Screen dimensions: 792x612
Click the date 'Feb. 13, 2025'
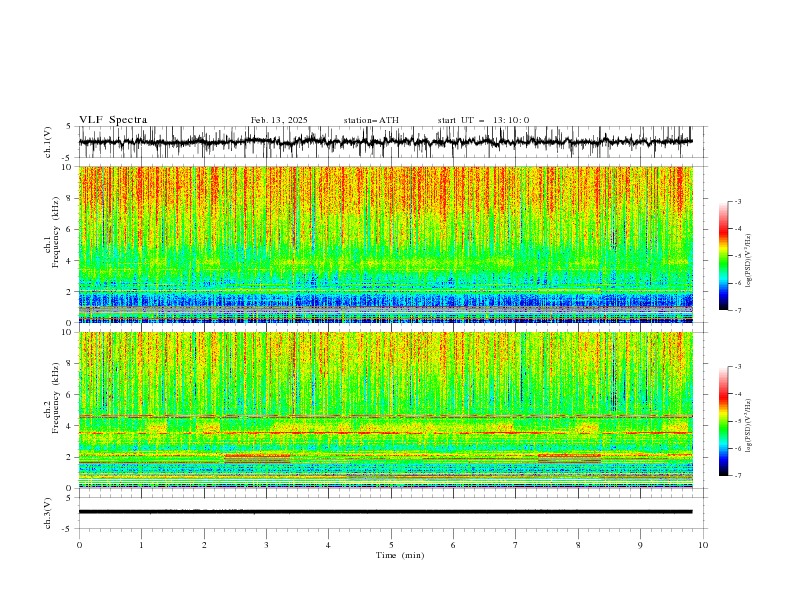pyautogui.click(x=279, y=120)
